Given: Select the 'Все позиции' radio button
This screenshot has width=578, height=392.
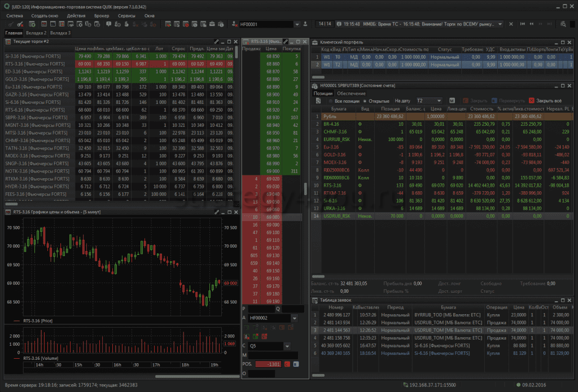Looking at the screenshot, I should pos(331,100).
